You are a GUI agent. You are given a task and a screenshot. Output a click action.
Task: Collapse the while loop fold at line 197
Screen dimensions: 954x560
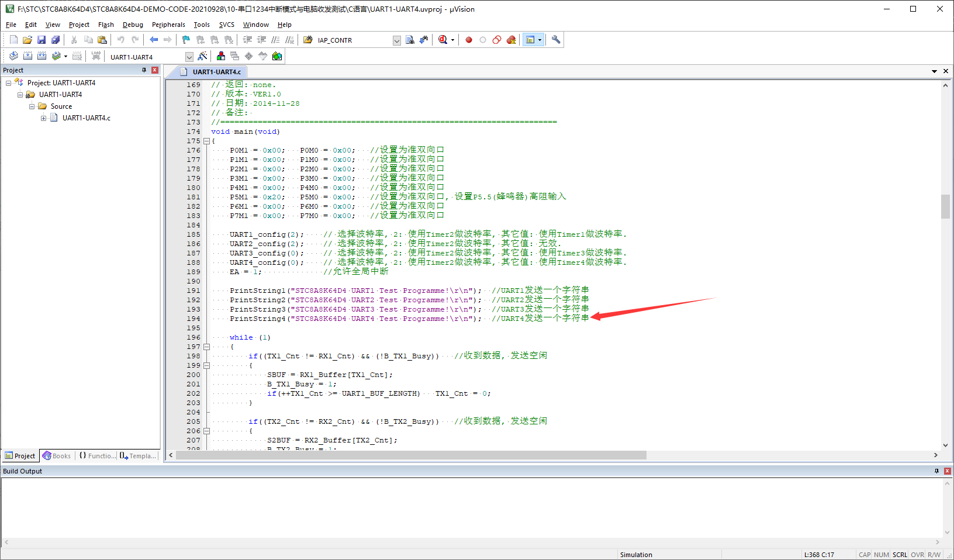[206, 347]
